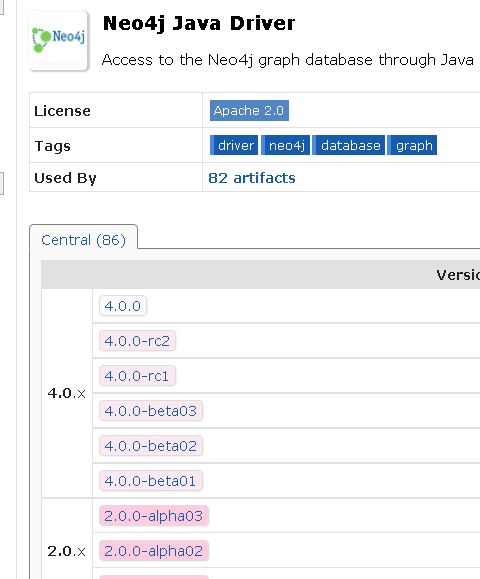The width and height of the screenshot is (480, 579).
Task: Open version 4.0.0-rc1
Action: point(137,376)
